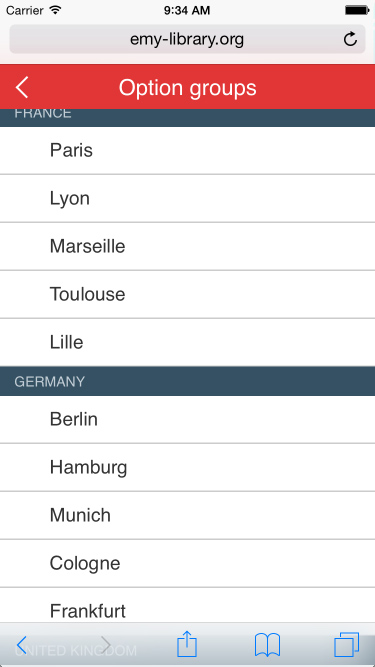375x667 pixels.
Task: Tap the back chevron in red header
Action: (22, 88)
